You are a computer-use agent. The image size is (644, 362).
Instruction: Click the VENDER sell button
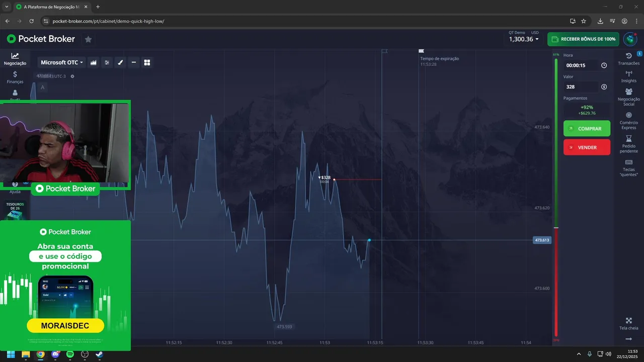point(587,147)
